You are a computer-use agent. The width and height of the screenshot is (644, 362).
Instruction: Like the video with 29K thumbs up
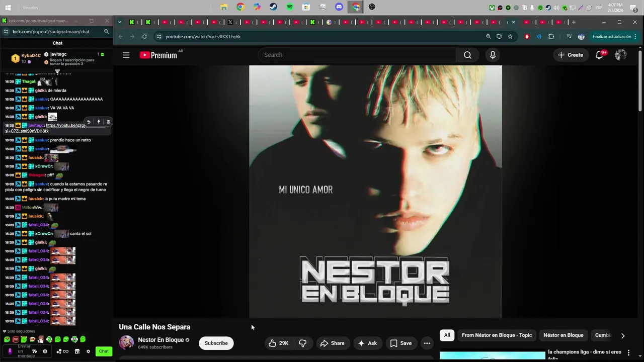tap(278, 343)
